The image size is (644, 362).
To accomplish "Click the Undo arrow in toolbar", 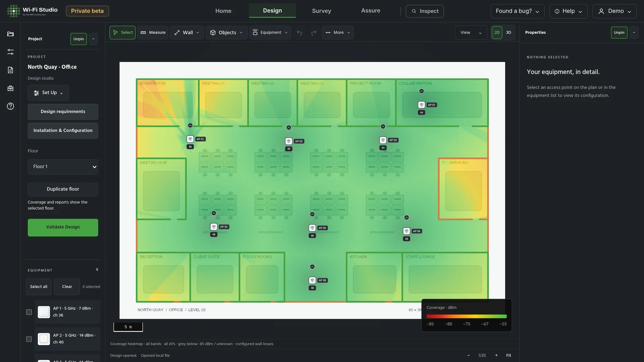I will coord(300,33).
